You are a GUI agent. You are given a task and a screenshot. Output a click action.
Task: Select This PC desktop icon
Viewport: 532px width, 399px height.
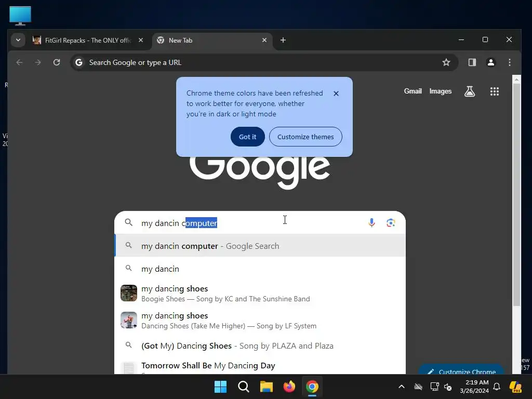(20, 16)
